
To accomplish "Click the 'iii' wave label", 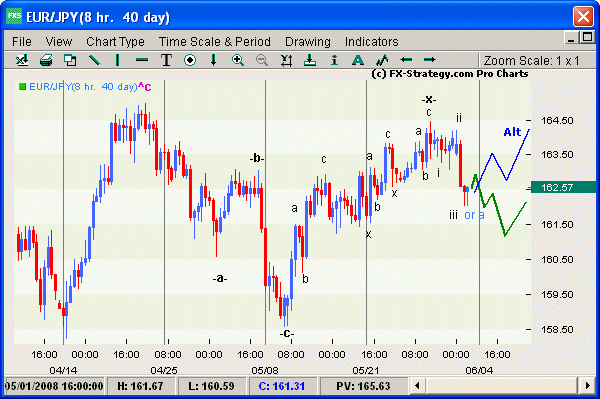I will (x=453, y=215).
